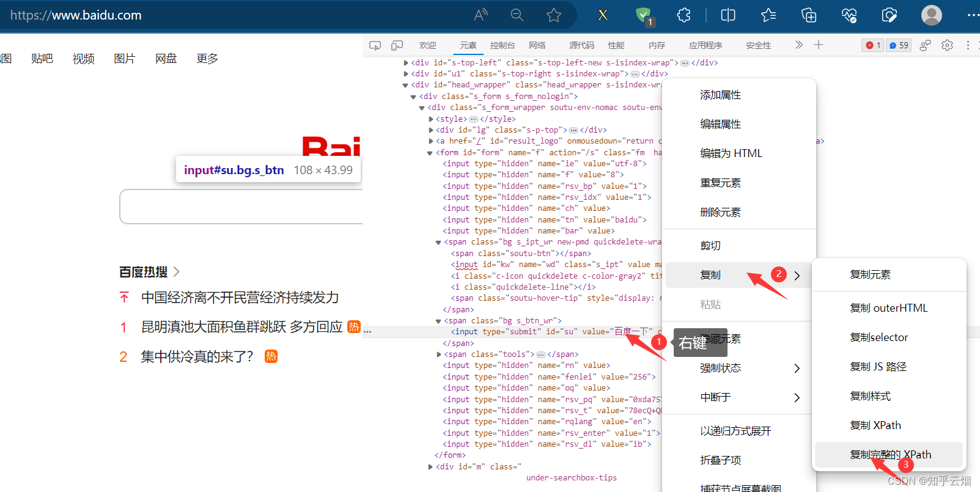Image resolution: width=980 pixels, height=492 pixels.
Task: Choose 剪切 menu item
Action: pos(739,246)
